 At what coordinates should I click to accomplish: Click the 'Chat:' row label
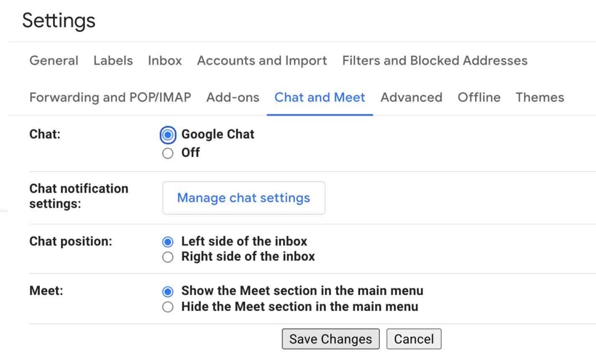point(45,135)
